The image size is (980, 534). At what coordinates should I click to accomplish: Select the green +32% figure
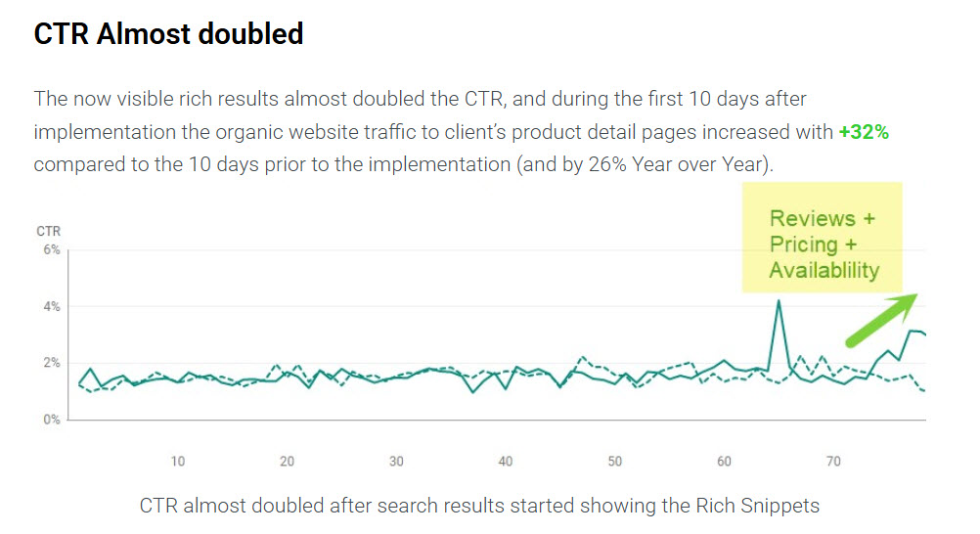click(864, 132)
